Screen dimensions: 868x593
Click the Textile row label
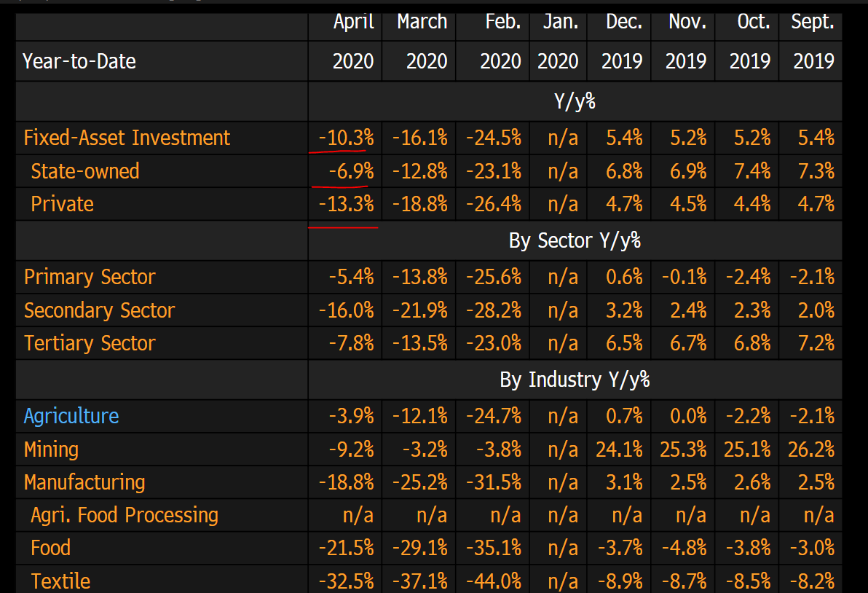tap(60, 581)
